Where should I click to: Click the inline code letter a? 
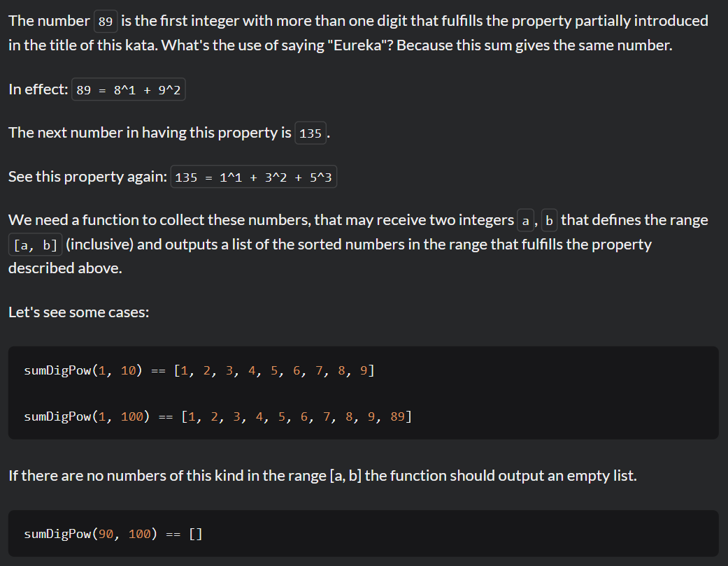527,221
